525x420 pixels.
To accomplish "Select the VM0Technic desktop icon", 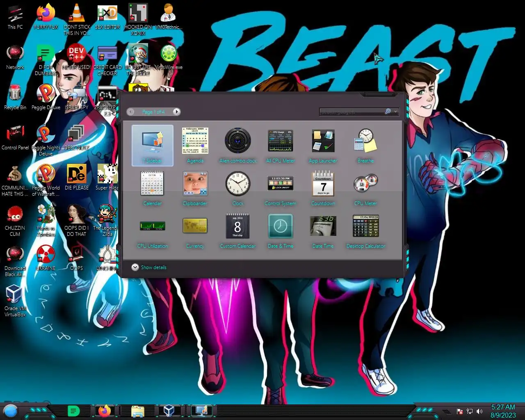I will 169,17.
